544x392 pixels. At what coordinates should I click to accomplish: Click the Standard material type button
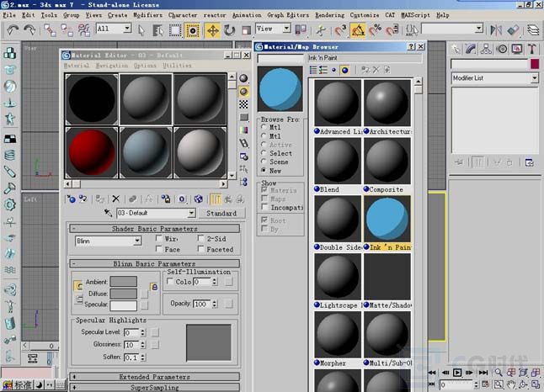[221, 213]
